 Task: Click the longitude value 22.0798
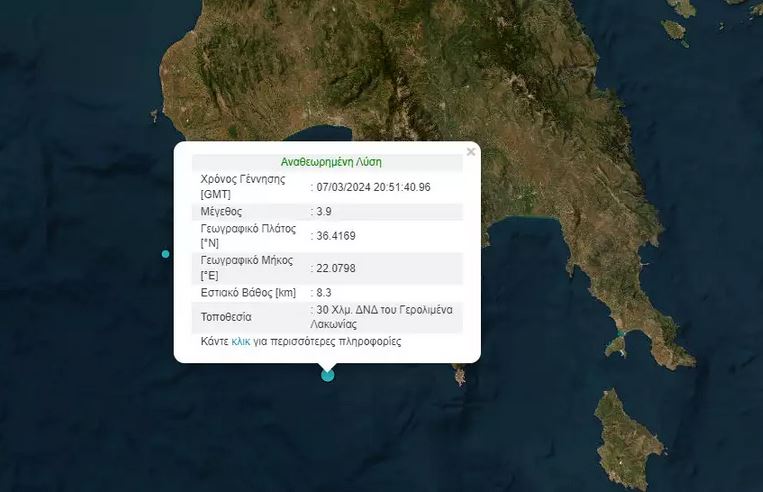(x=337, y=268)
